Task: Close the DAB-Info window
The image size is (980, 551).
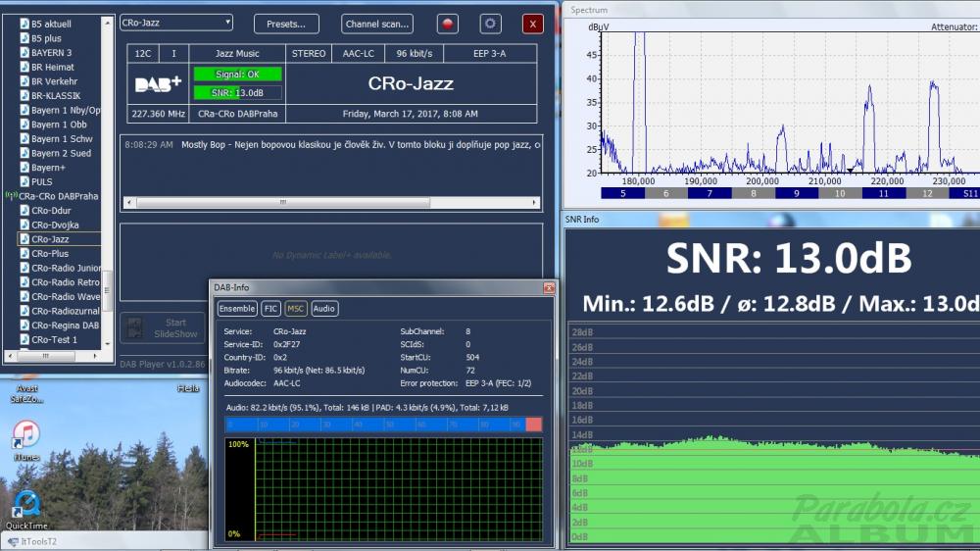Action: tap(549, 287)
